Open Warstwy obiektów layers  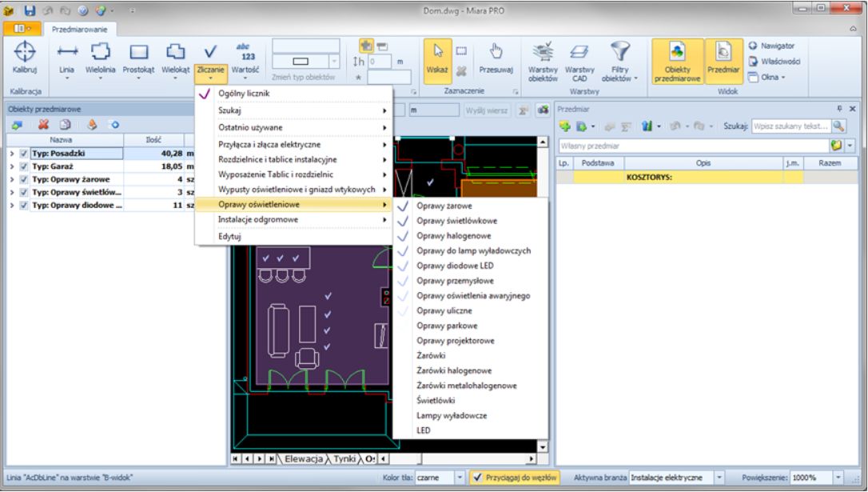click(x=543, y=61)
